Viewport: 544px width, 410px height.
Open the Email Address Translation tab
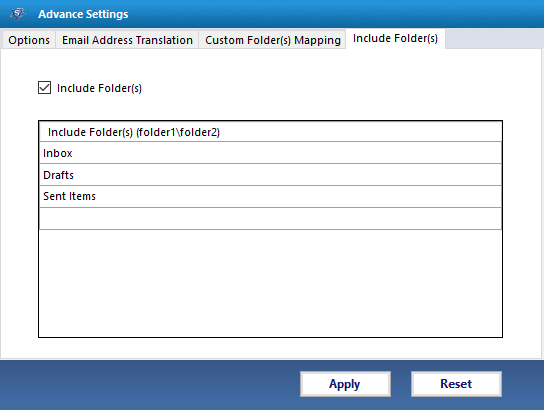click(x=127, y=40)
